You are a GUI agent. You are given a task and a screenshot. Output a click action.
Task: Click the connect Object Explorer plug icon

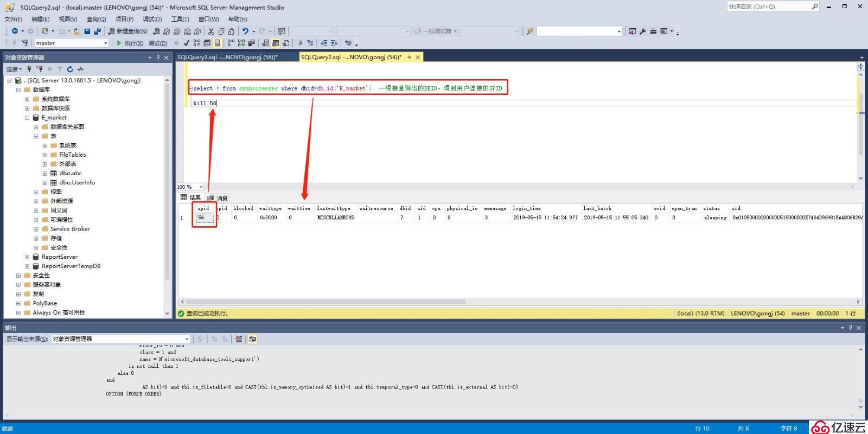click(29, 69)
